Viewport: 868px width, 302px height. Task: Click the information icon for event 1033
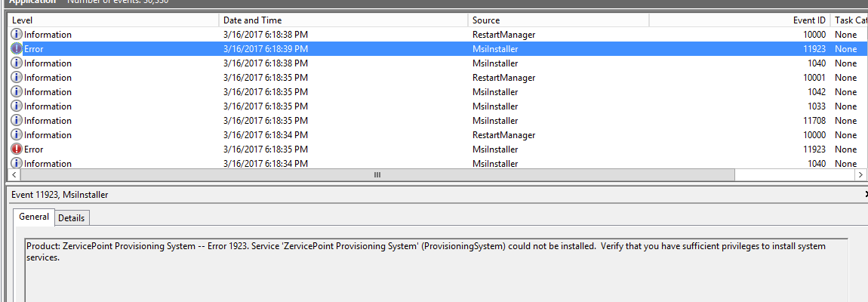coord(17,106)
